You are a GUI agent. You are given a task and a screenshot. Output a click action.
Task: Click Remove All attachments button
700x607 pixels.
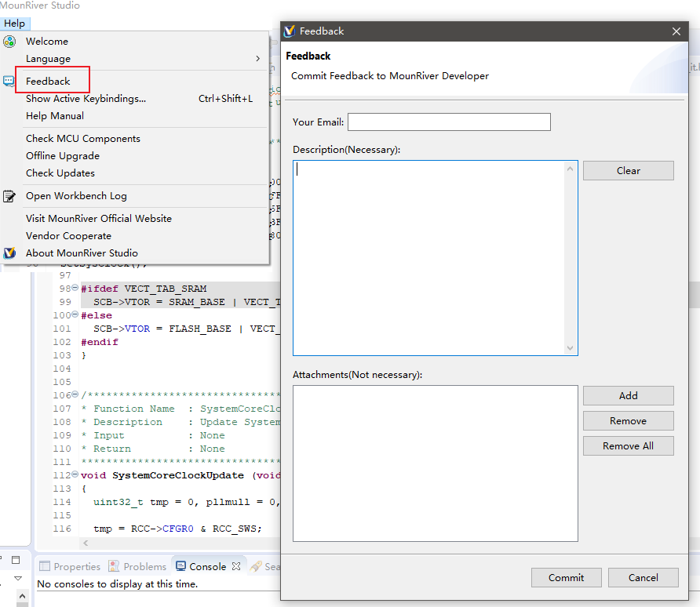pos(628,446)
